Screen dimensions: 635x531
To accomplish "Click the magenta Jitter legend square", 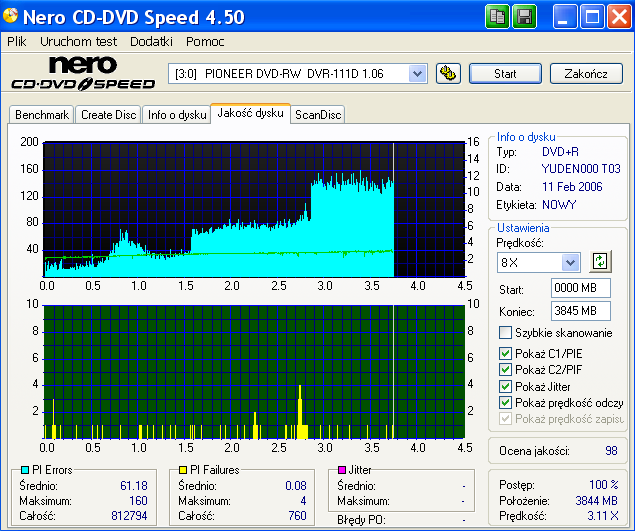I will point(342,470).
